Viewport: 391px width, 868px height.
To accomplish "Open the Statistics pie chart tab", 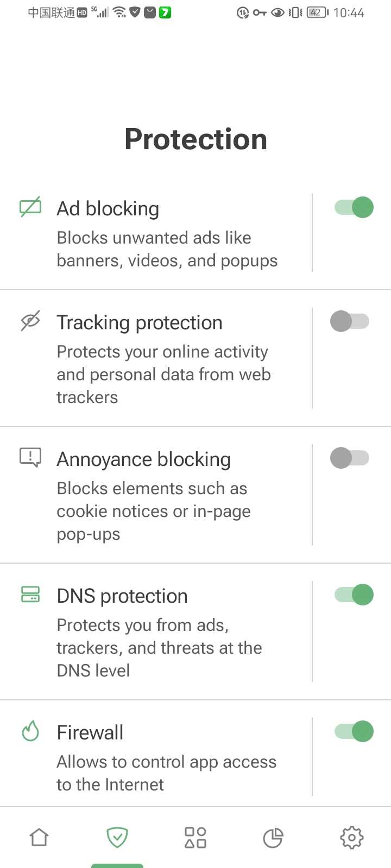I will [273, 837].
